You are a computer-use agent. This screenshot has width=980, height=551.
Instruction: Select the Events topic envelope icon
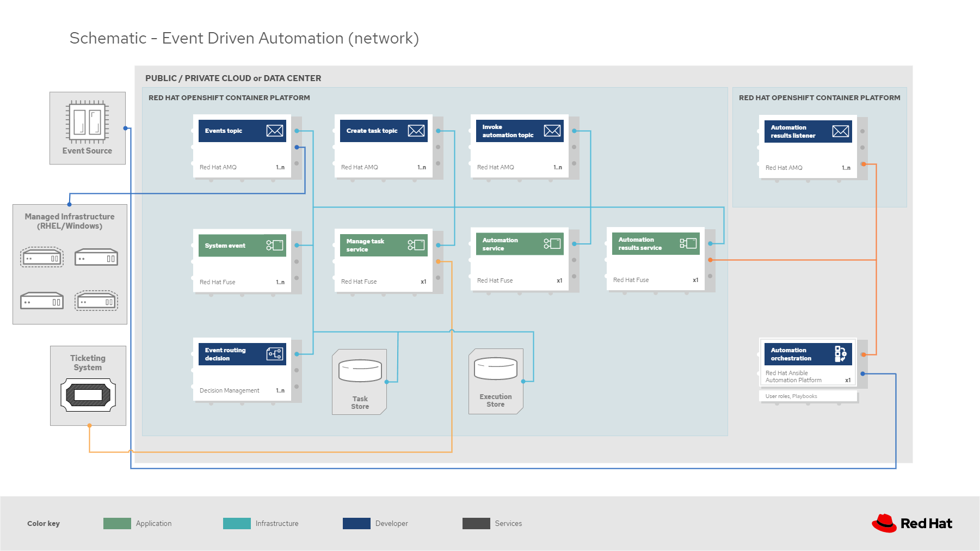coord(275,131)
